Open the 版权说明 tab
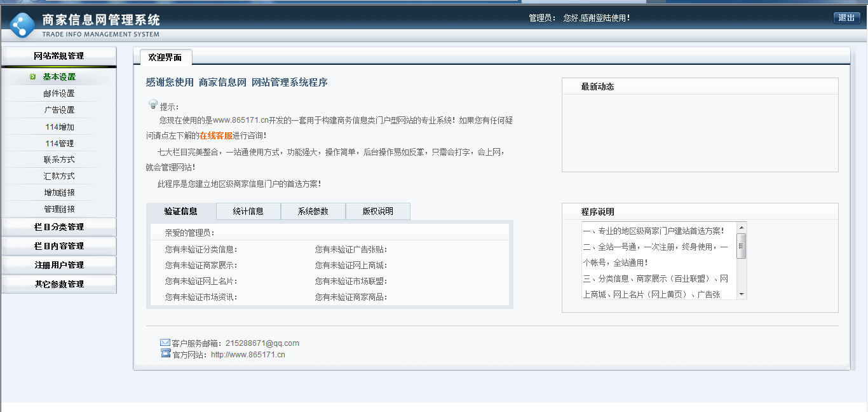The image size is (868, 412). click(377, 211)
